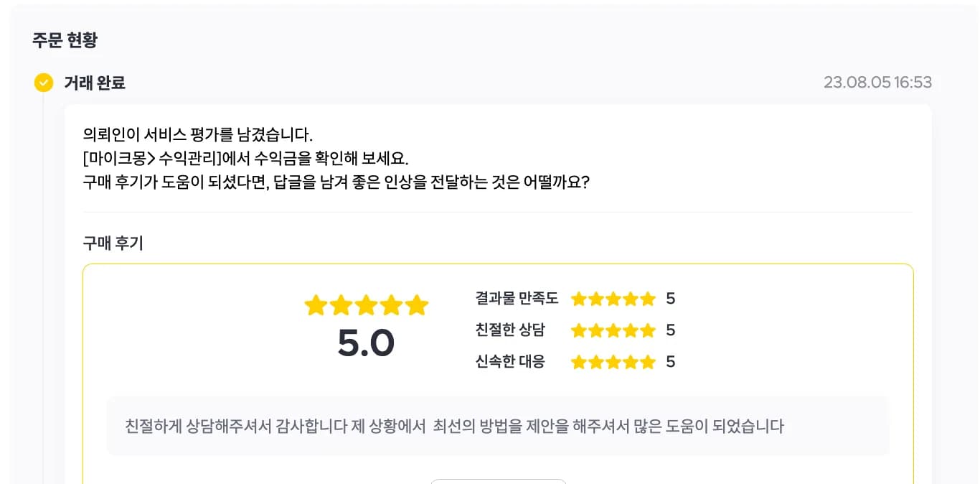
Task: Click the 구매 후기 heading
Action: (x=113, y=243)
